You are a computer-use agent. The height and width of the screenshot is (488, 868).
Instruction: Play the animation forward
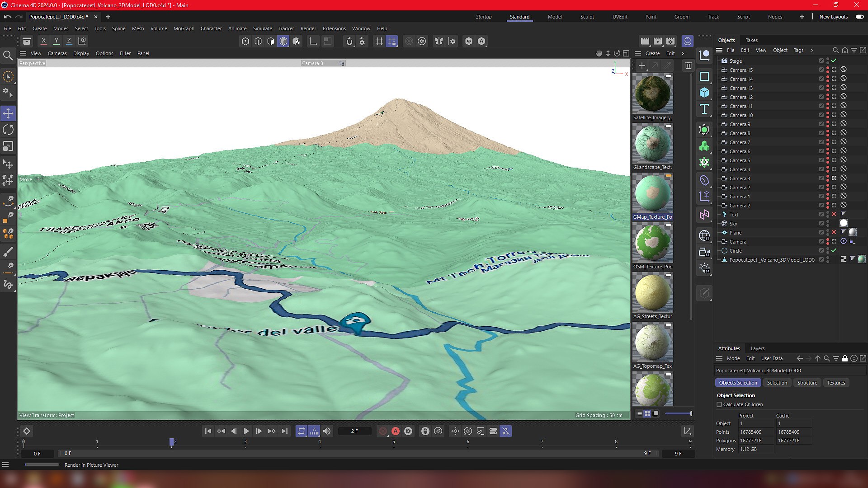point(246,431)
